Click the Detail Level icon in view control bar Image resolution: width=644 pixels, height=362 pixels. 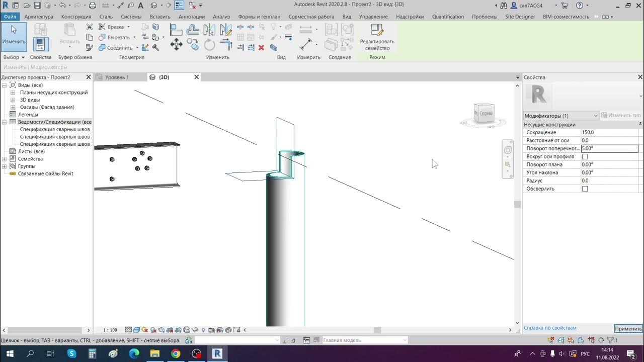click(128, 330)
